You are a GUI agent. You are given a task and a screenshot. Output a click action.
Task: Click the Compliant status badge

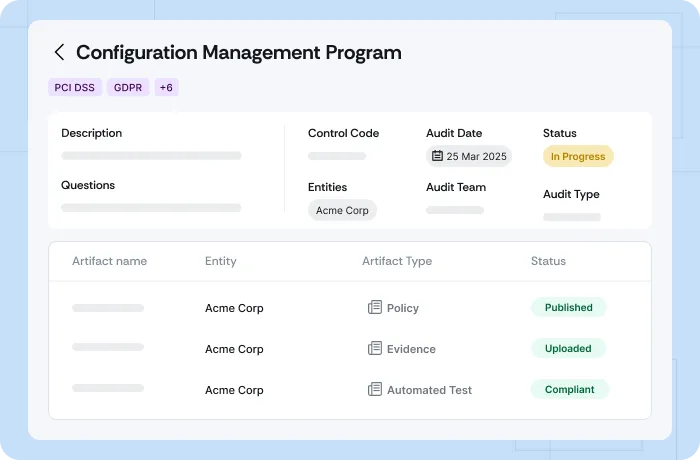[x=569, y=390]
